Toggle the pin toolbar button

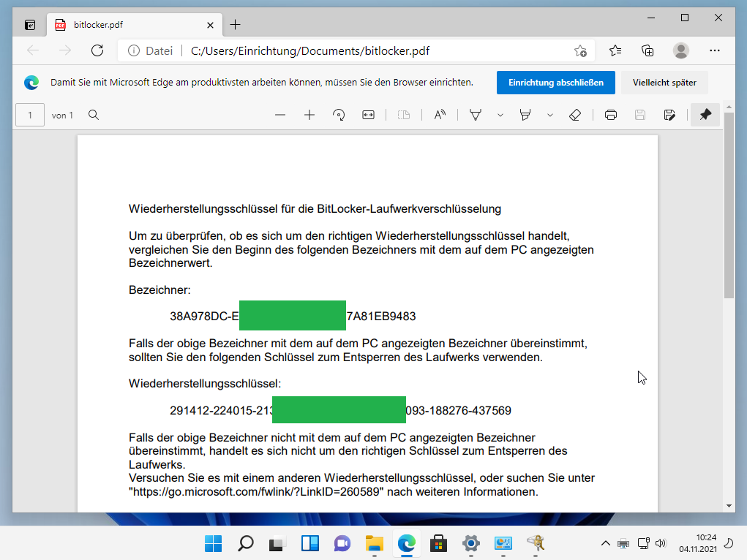click(705, 115)
